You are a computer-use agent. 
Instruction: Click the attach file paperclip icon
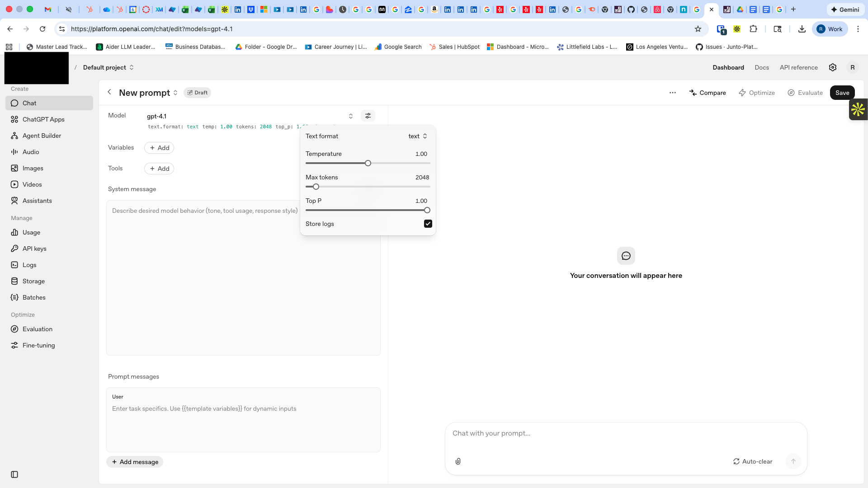[458, 461]
